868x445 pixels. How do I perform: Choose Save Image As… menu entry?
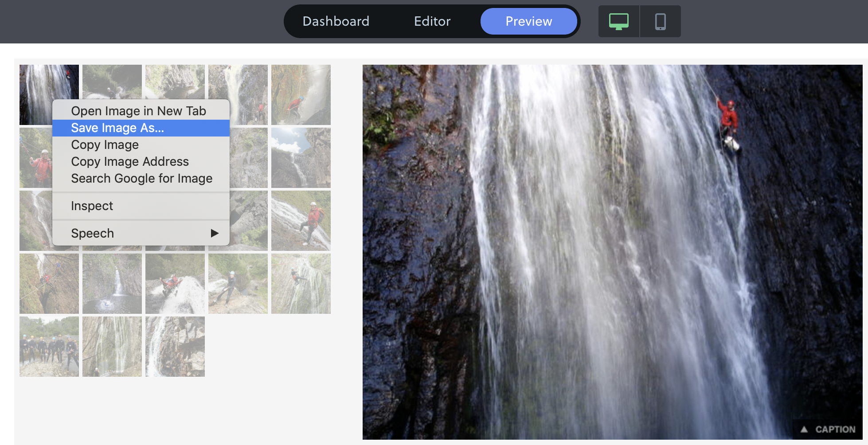coord(141,128)
